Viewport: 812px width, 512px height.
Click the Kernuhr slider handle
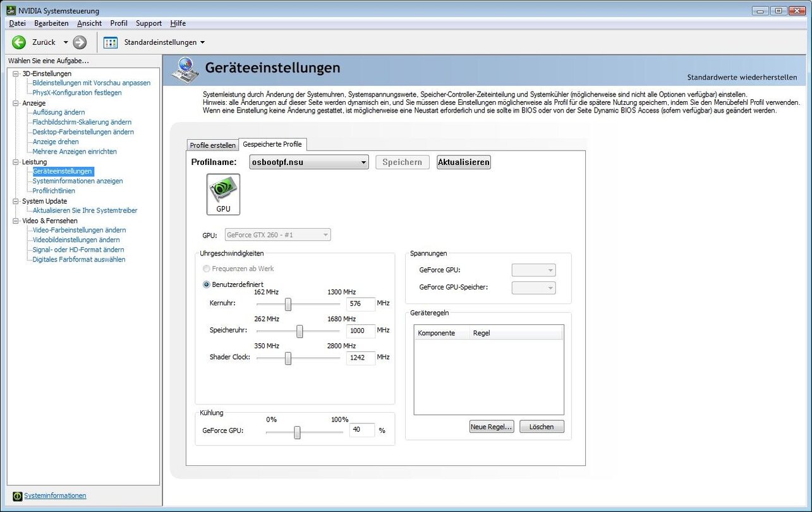pyautogui.click(x=288, y=304)
